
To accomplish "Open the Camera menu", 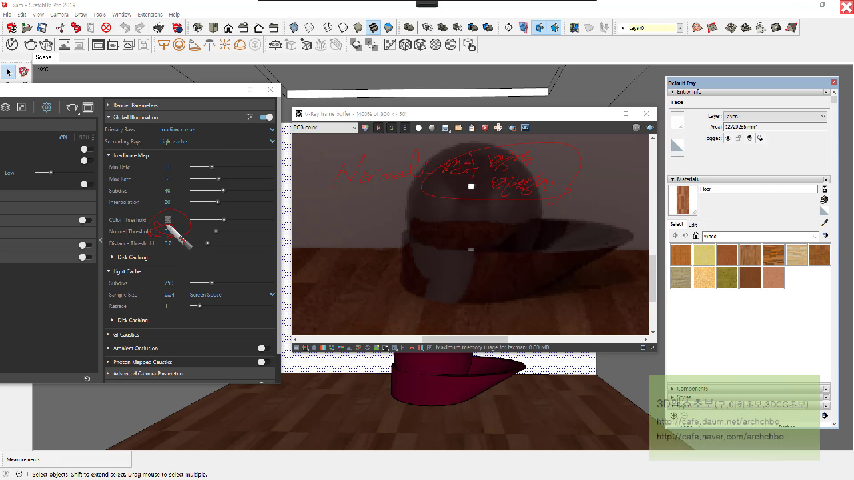I will (59, 15).
